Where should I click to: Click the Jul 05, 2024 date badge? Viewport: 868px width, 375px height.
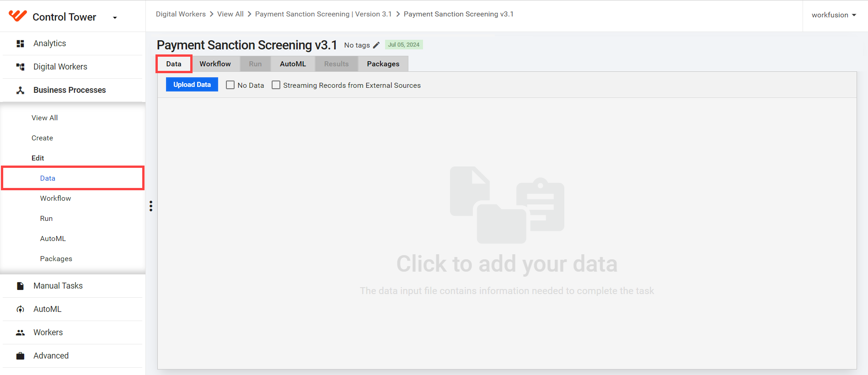coord(404,45)
